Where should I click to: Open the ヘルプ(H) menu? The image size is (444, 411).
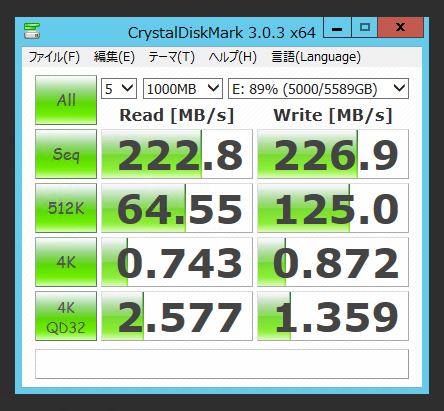[x=233, y=57]
